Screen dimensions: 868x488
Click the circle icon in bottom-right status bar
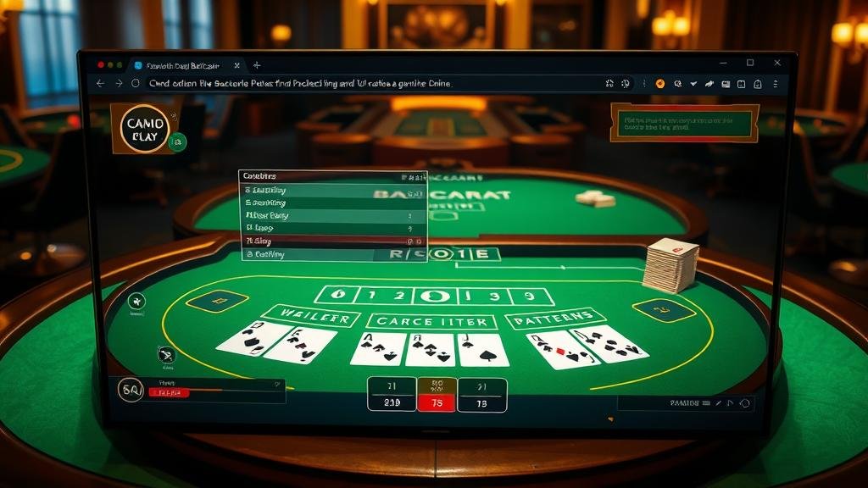[x=745, y=403]
